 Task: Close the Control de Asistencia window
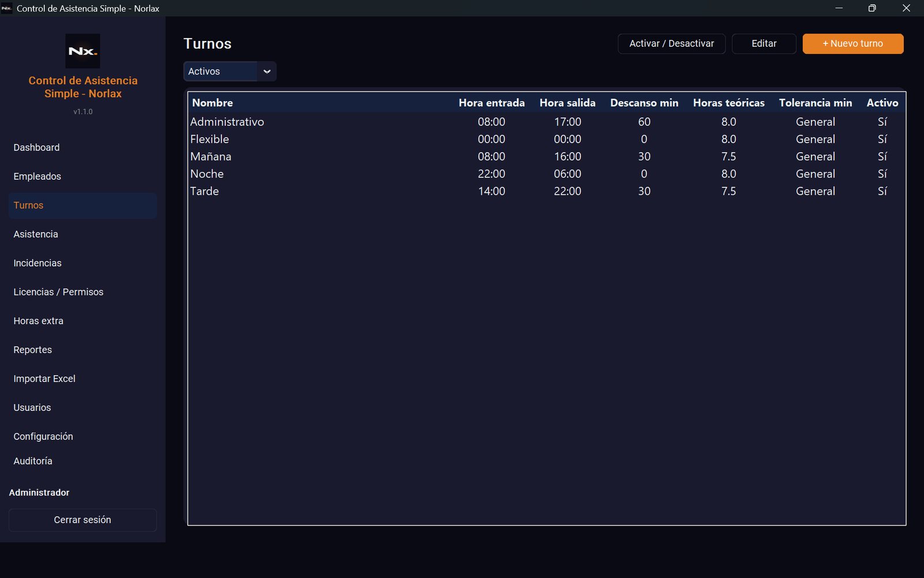tap(906, 8)
